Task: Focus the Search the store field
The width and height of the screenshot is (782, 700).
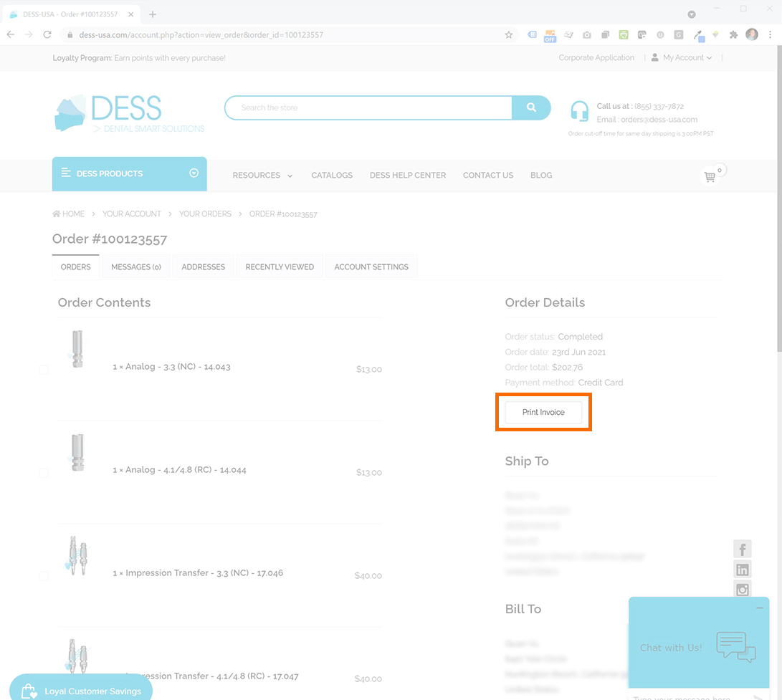Action: click(368, 107)
